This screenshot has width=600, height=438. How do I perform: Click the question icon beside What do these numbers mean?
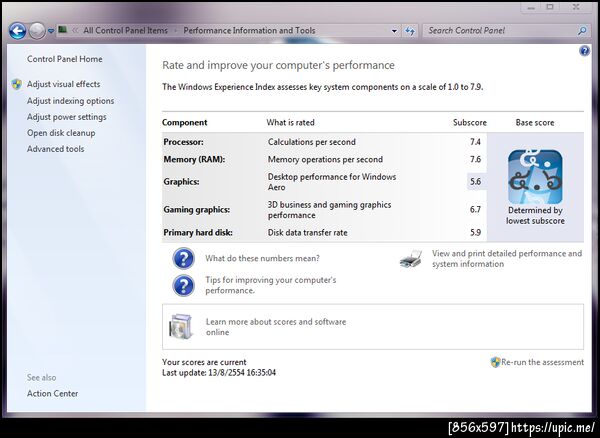pyautogui.click(x=184, y=258)
